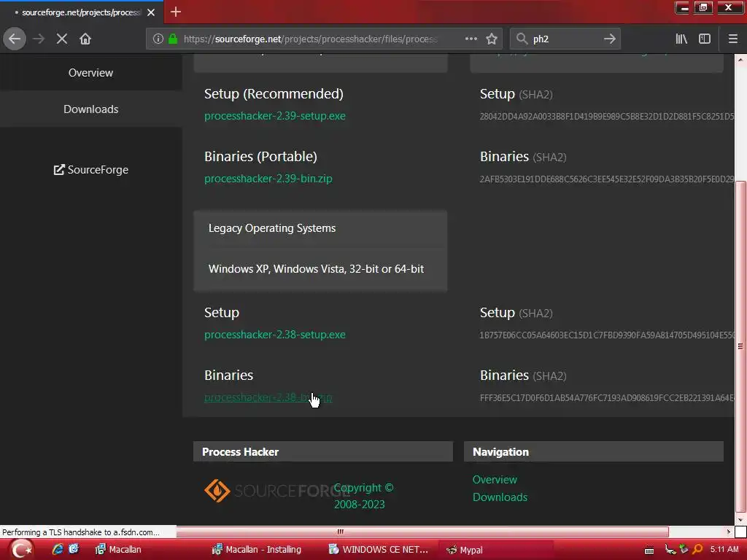Image resolution: width=747 pixels, height=560 pixels.
Task: Click the green secure connection padlock
Action: point(173,39)
